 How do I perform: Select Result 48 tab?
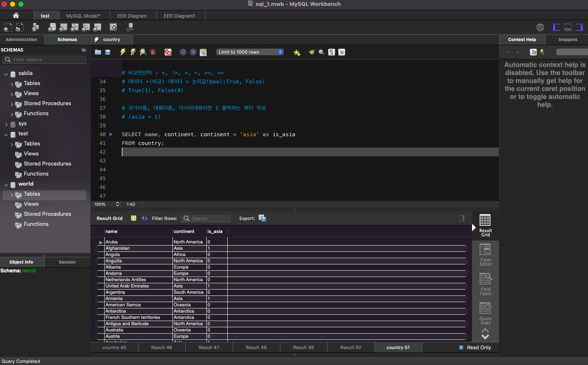pyautogui.click(x=256, y=347)
